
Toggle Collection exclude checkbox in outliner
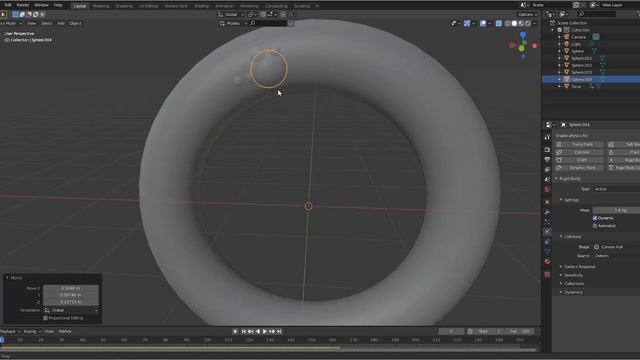560,30
